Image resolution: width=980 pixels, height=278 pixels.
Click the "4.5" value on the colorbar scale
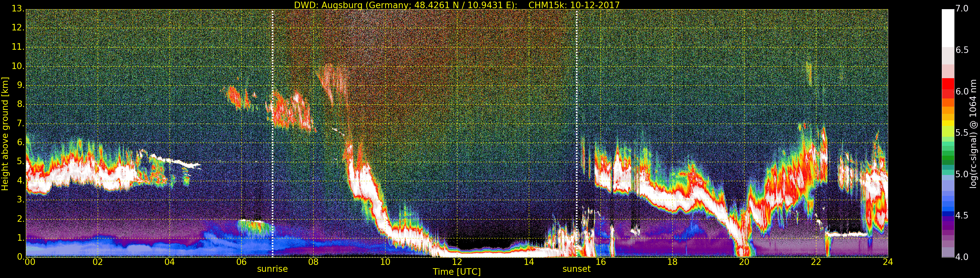[x=962, y=216]
